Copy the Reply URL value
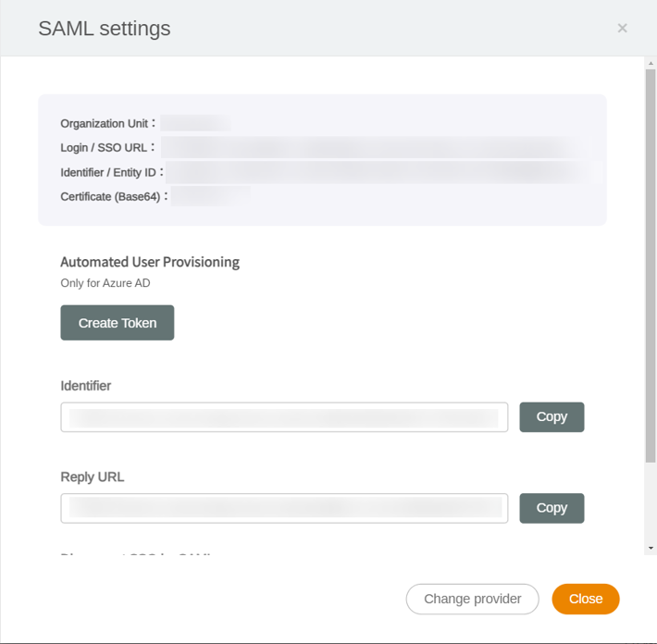 tap(552, 508)
